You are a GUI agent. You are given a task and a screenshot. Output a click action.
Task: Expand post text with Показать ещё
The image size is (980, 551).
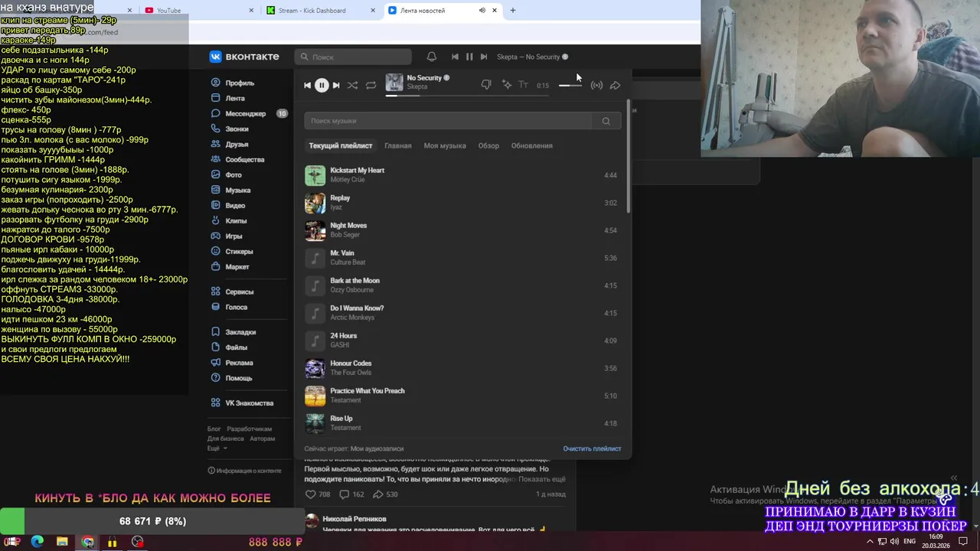[x=542, y=479]
